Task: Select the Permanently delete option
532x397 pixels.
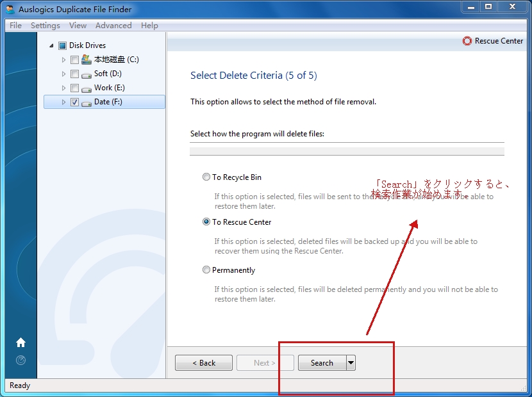Action: click(x=206, y=270)
